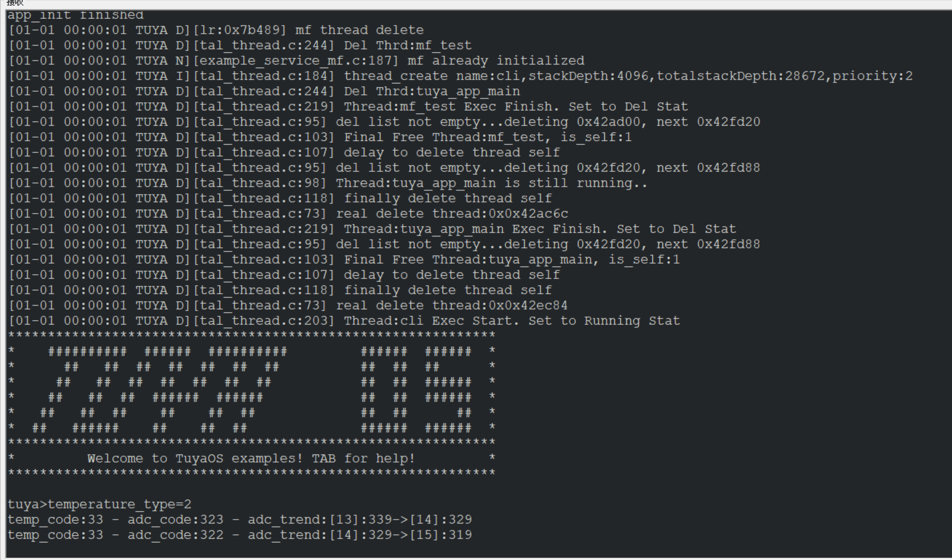
Task: Click the 'adc_code:322' temperature reading line
Action: coord(240,535)
